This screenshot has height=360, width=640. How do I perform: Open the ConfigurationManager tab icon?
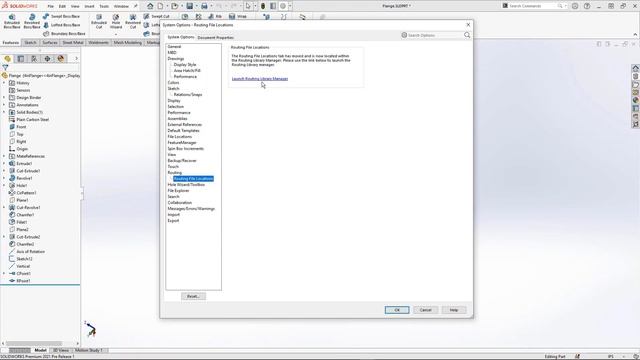tap(34, 59)
